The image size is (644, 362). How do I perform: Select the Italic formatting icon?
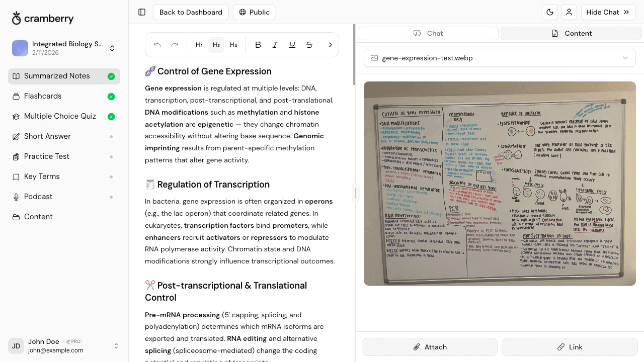275,45
